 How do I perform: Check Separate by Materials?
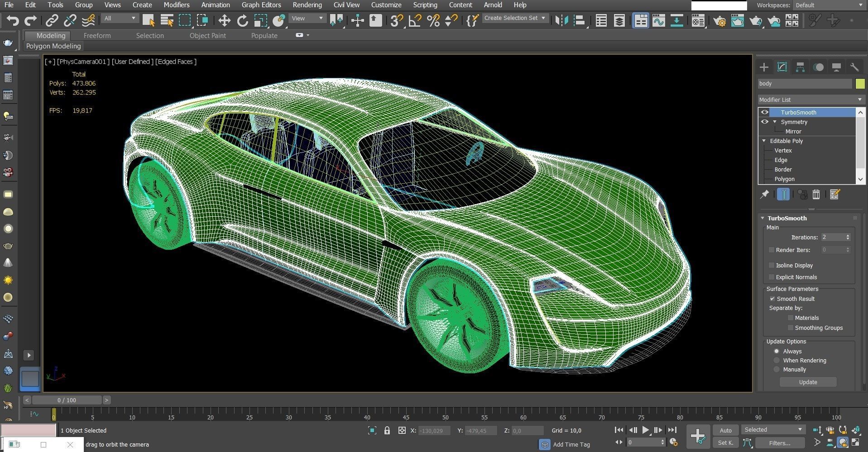(791, 318)
